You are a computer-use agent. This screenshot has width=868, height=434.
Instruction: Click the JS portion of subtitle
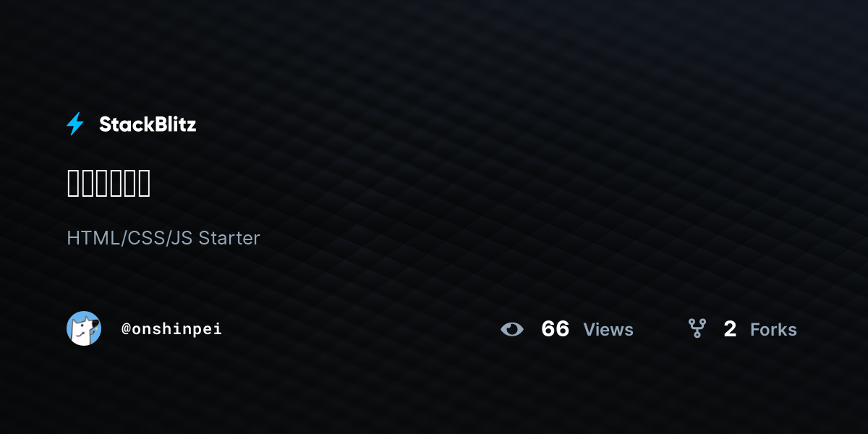[x=180, y=238]
